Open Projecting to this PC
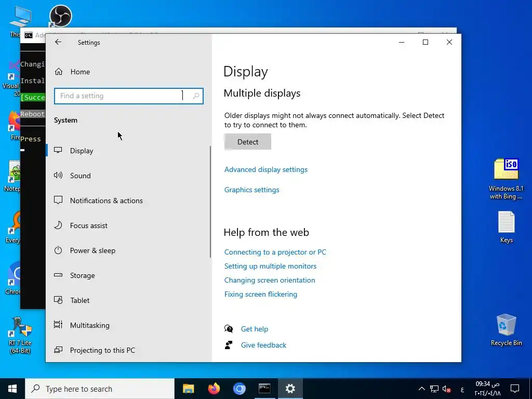Viewport: 532px width, 399px height. tap(102, 350)
